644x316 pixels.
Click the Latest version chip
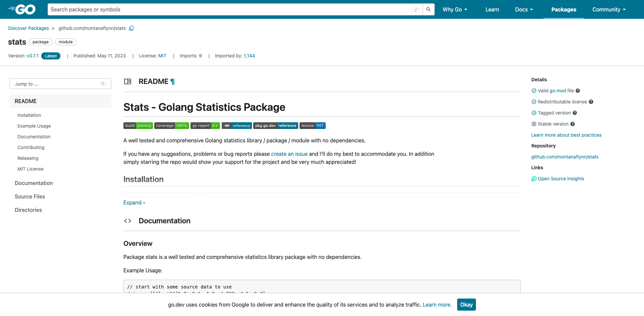51,56
